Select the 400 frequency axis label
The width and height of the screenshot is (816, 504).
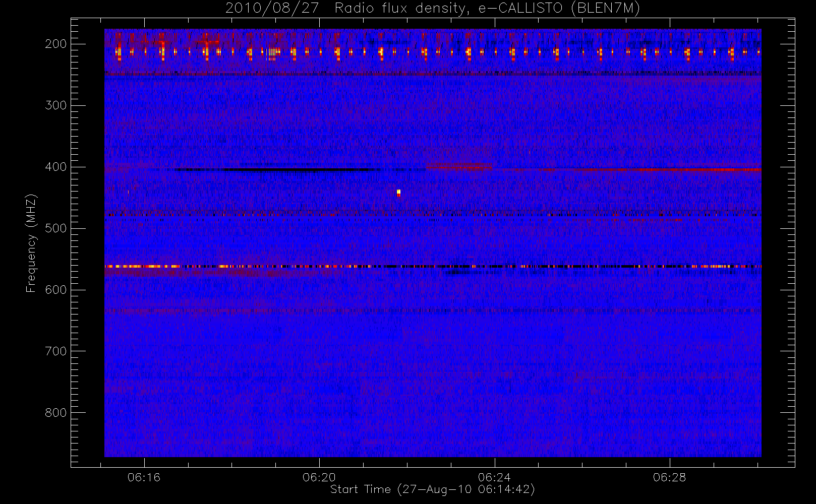(55, 167)
